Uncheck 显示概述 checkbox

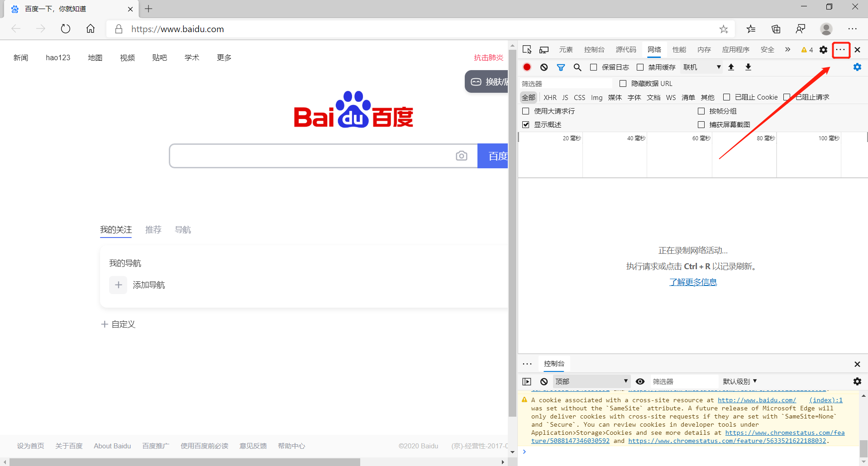525,124
